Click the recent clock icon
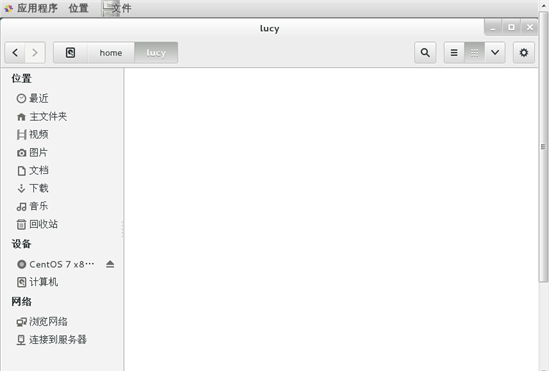This screenshot has height=371, width=549. pos(21,99)
